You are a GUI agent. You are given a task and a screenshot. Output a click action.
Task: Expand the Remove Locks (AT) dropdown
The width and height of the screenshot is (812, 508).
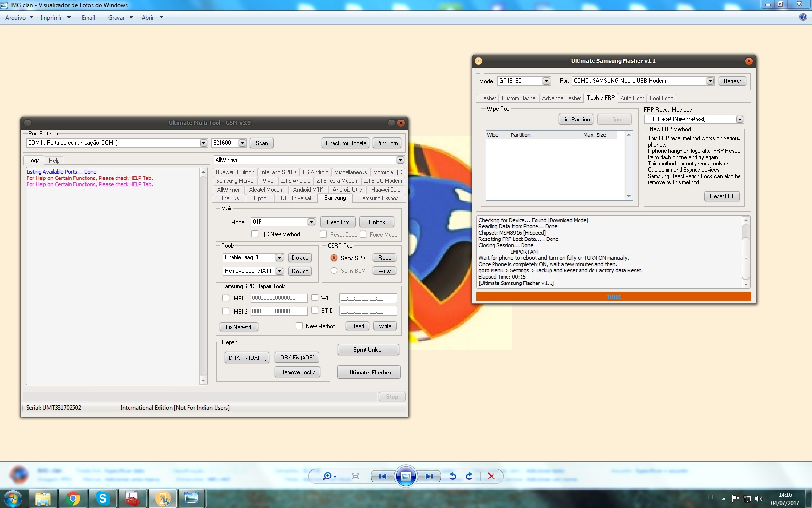[279, 271]
